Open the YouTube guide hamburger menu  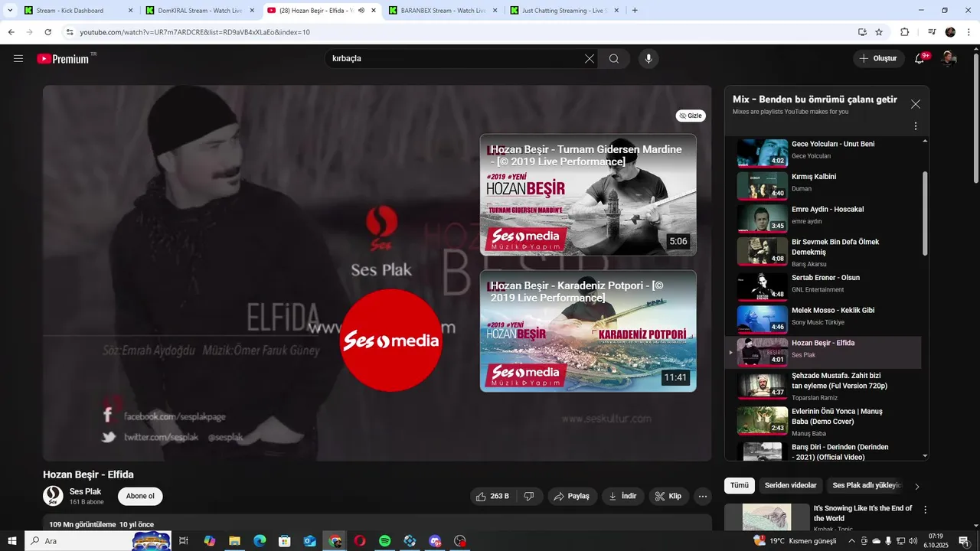pyautogui.click(x=18, y=59)
